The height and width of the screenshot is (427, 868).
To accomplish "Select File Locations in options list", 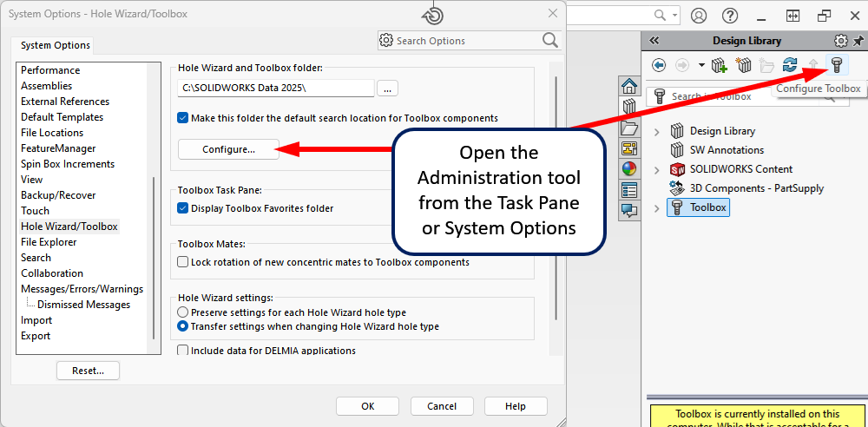I will (52, 133).
